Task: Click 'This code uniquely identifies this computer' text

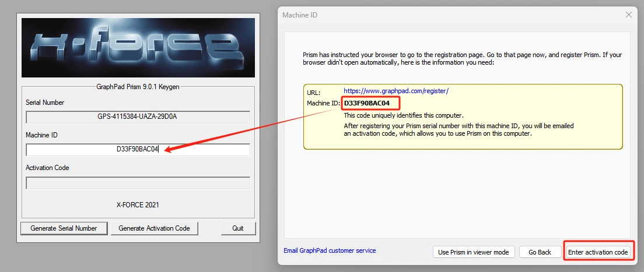Action: (404, 115)
